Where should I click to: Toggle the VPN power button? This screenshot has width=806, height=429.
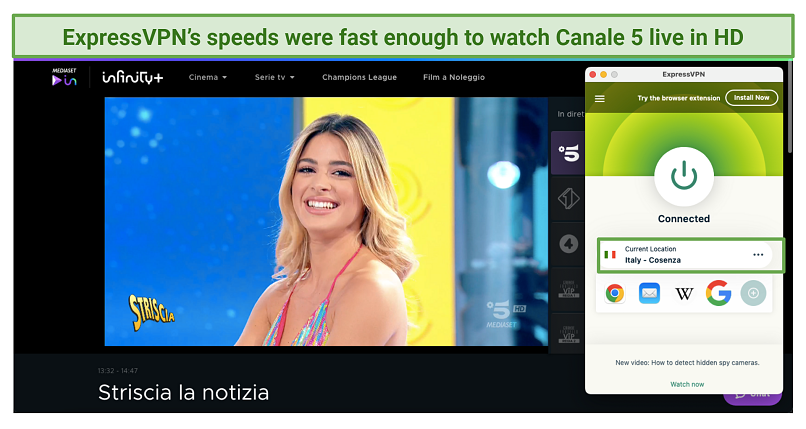(x=684, y=177)
